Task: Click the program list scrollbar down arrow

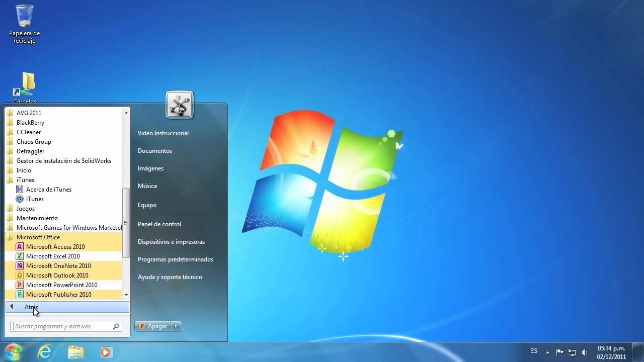Action: (x=126, y=295)
